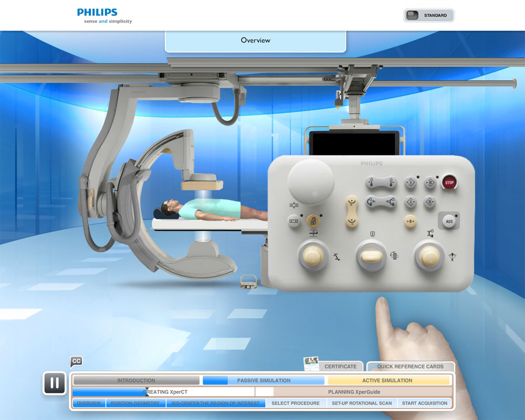Click the left C-arm rotation rocker button
Image resolution: width=525 pixels, height=420 pixels.
(372, 202)
